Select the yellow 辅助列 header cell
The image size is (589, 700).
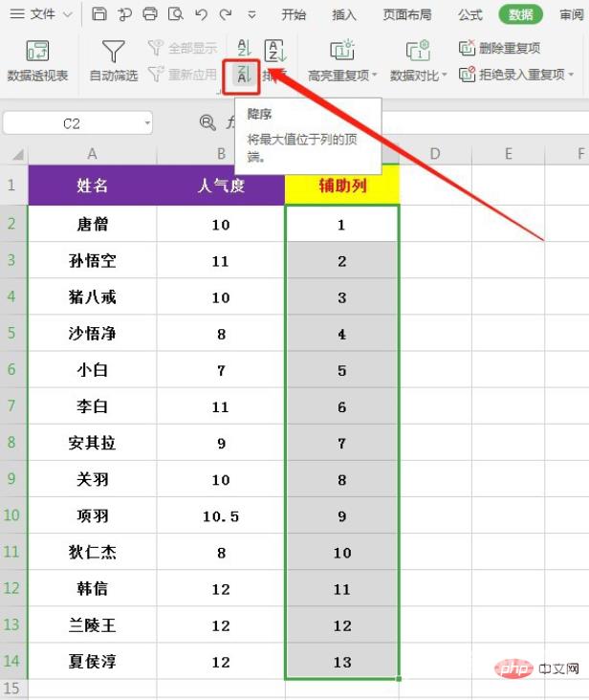point(341,186)
